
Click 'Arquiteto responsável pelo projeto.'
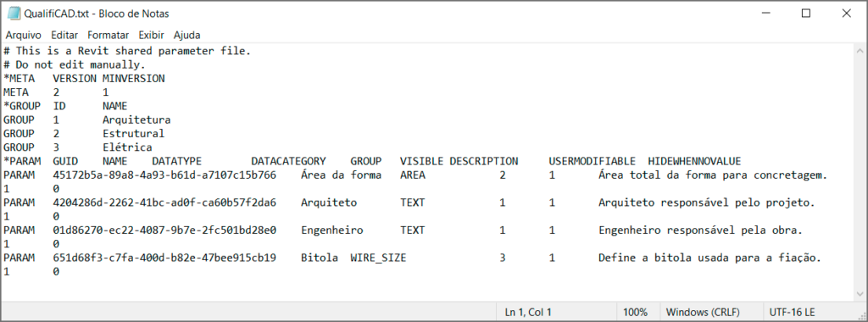[x=706, y=203]
